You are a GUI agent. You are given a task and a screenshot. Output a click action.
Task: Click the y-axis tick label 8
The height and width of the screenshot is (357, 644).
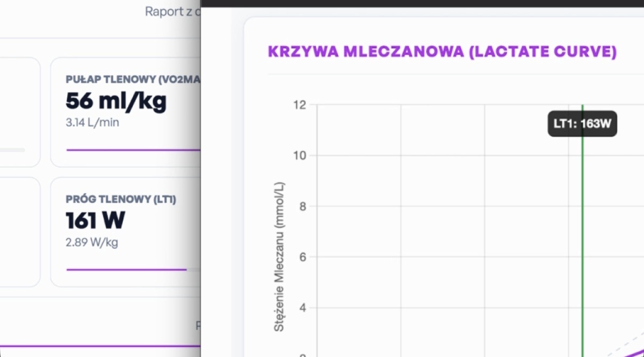302,207
